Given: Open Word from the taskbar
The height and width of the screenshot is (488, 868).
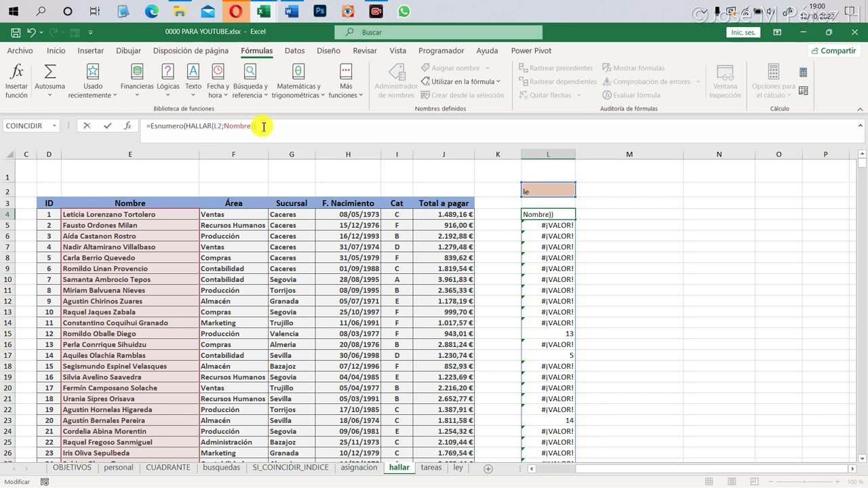Looking at the screenshot, I should click(292, 12).
